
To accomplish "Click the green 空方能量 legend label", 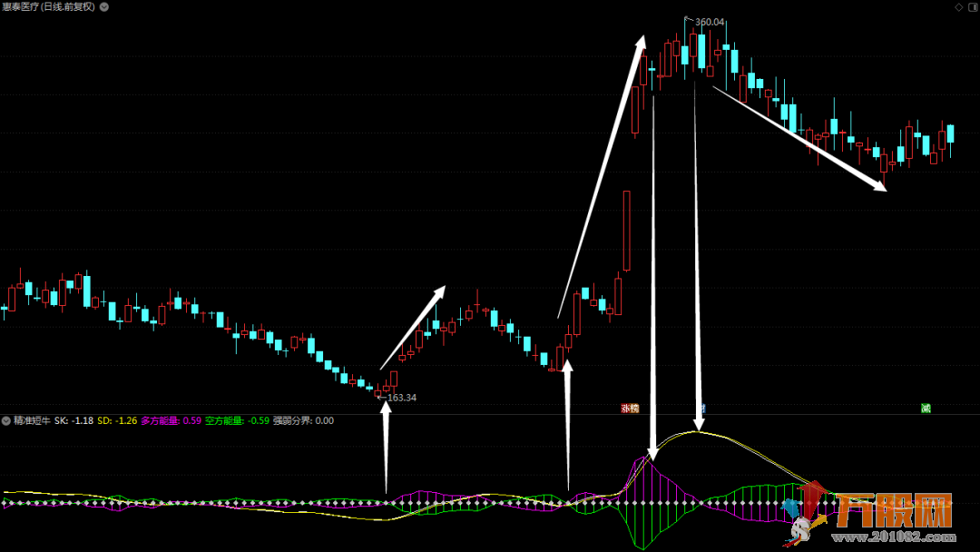I will (x=237, y=420).
